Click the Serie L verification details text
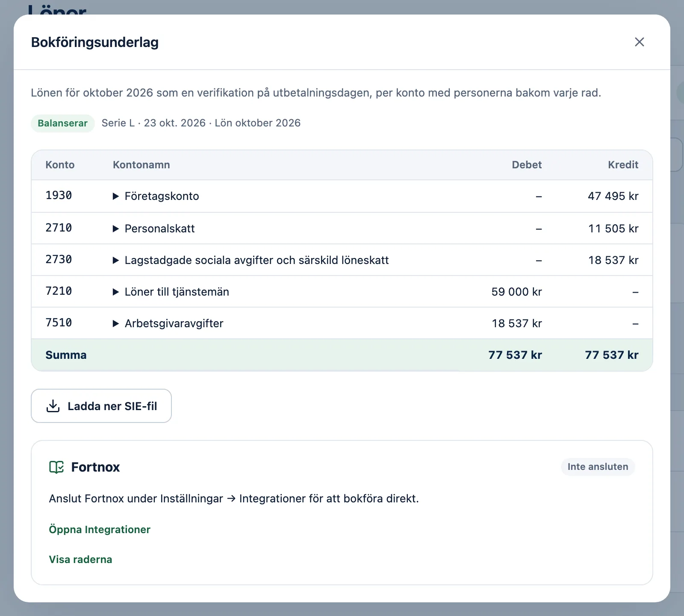The image size is (684, 616). pos(201,123)
